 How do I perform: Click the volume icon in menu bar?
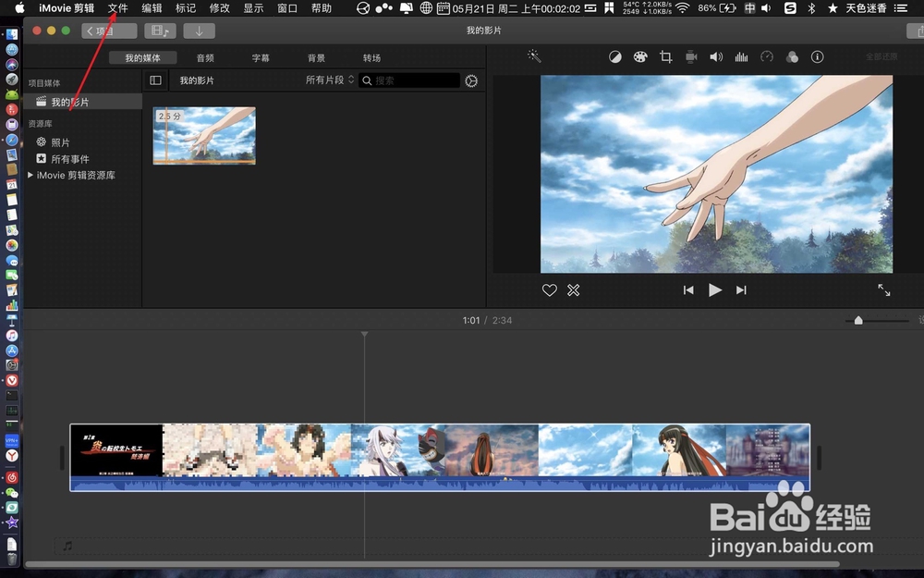pos(766,8)
